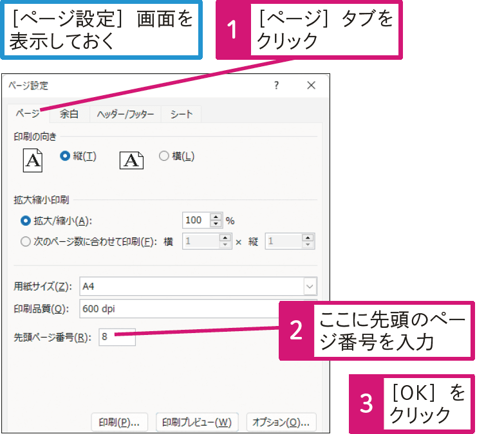The image size is (504, 434).
Task: Click the help question mark icon
Action: click(x=276, y=86)
